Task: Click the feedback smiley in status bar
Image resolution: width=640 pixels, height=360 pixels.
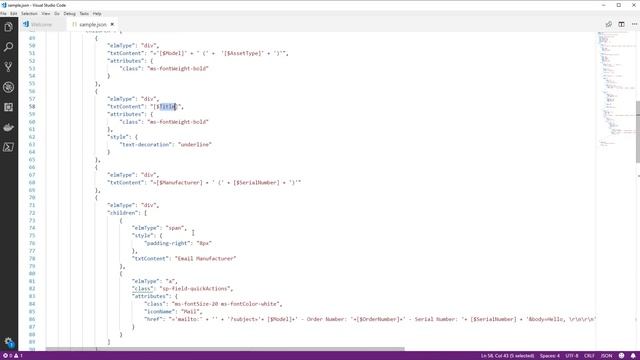Action: pyautogui.click(x=622, y=356)
